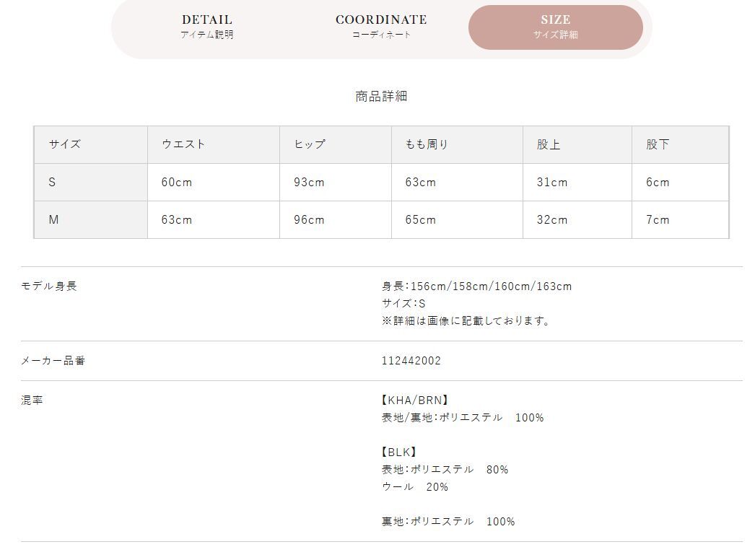Image resolution: width=755 pixels, height=560 pixels.
Task: Click the 混率 label
Action: (32, 400)
